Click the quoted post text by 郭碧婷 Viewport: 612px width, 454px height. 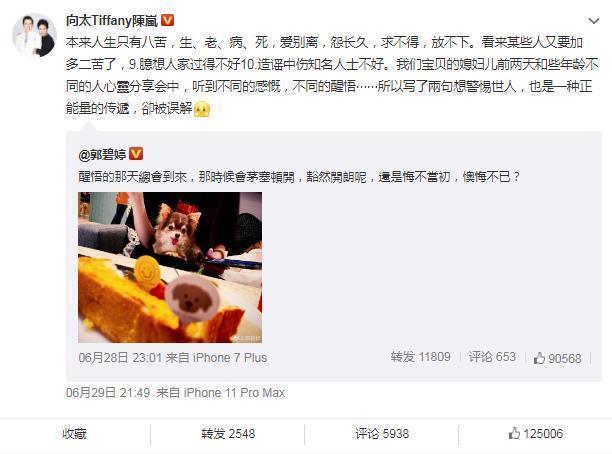point(299,177)
